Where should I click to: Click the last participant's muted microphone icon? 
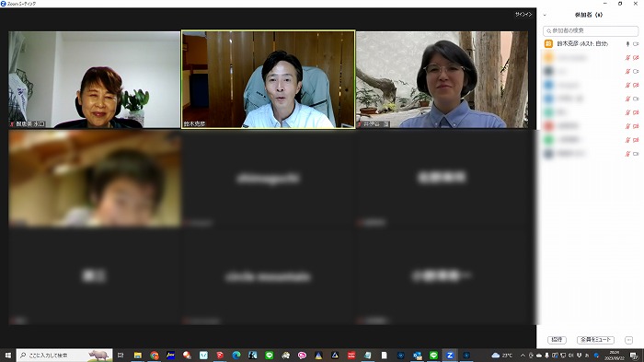coord(627,154)
